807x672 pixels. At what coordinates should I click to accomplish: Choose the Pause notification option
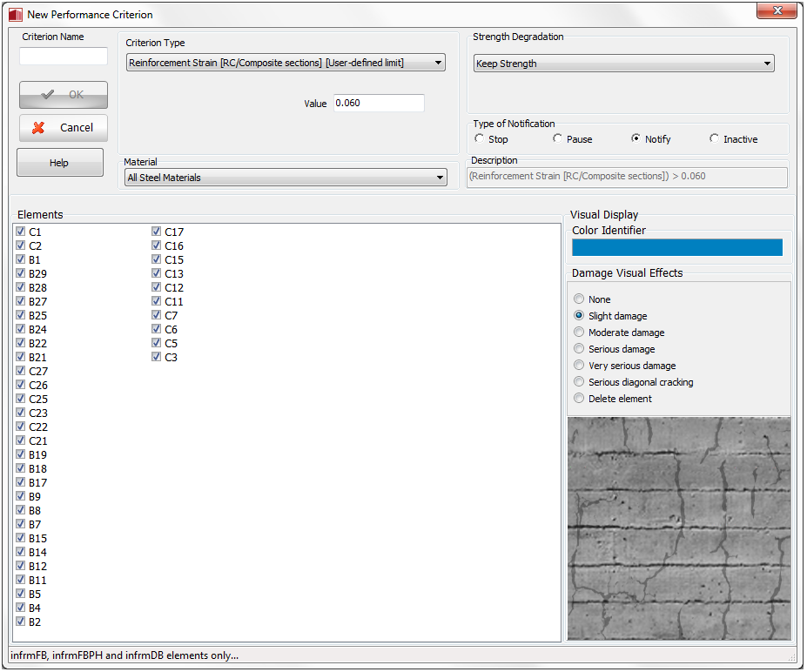tap(558, 139)
